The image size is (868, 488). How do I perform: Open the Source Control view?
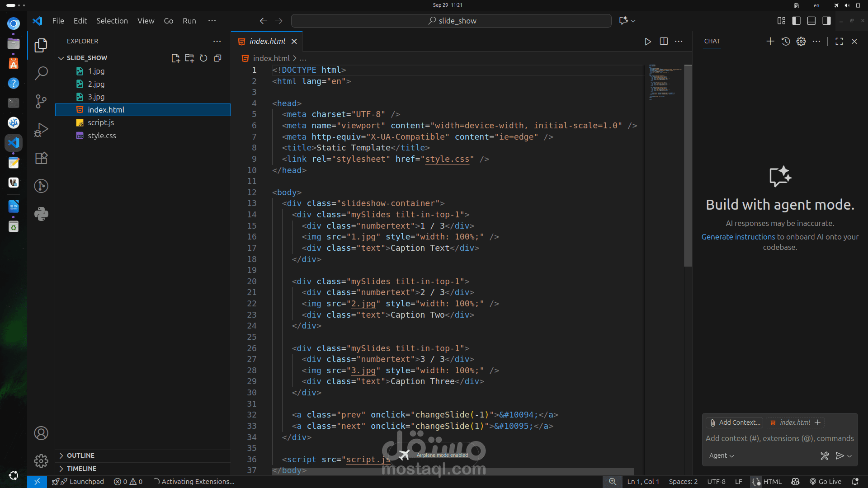tap(41, 101)
